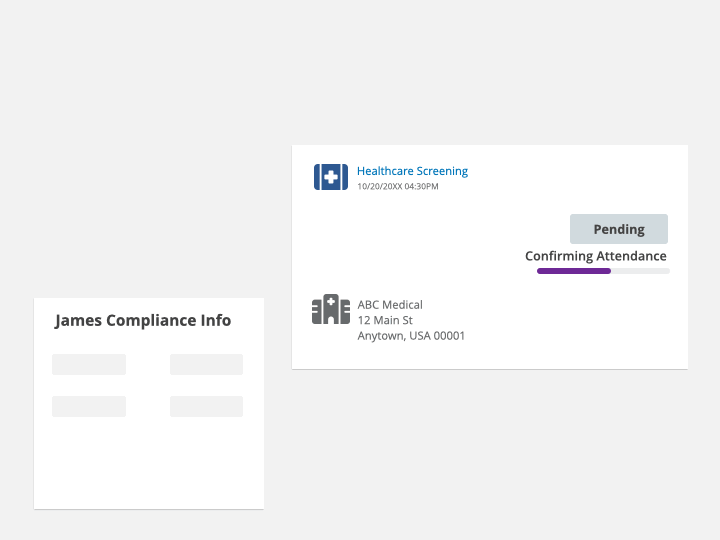Select the upper-left compliance placeholder field

coord(89,364)
